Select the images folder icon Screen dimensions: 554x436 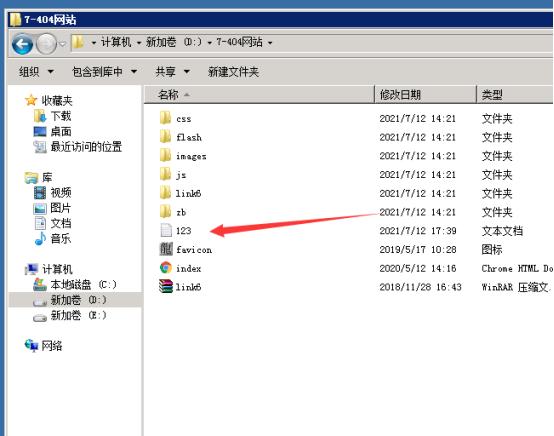[165, 155]
